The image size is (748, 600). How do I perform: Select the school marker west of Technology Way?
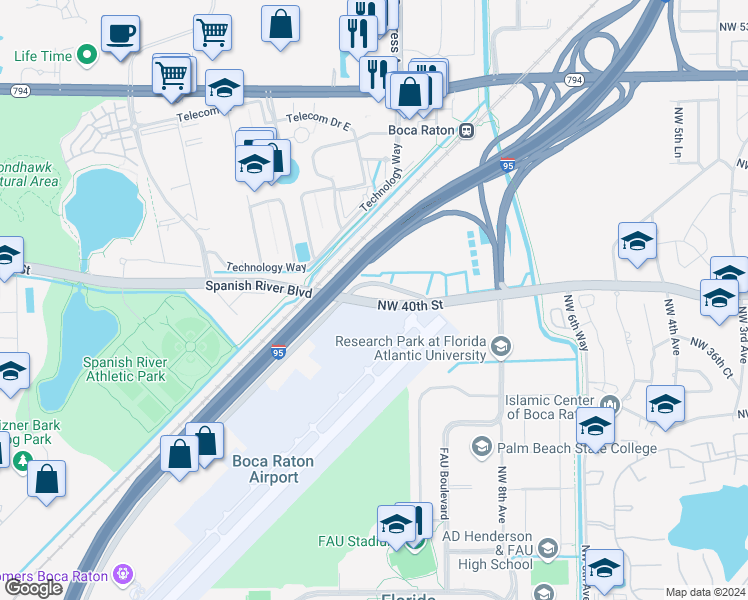click(255, 166)
